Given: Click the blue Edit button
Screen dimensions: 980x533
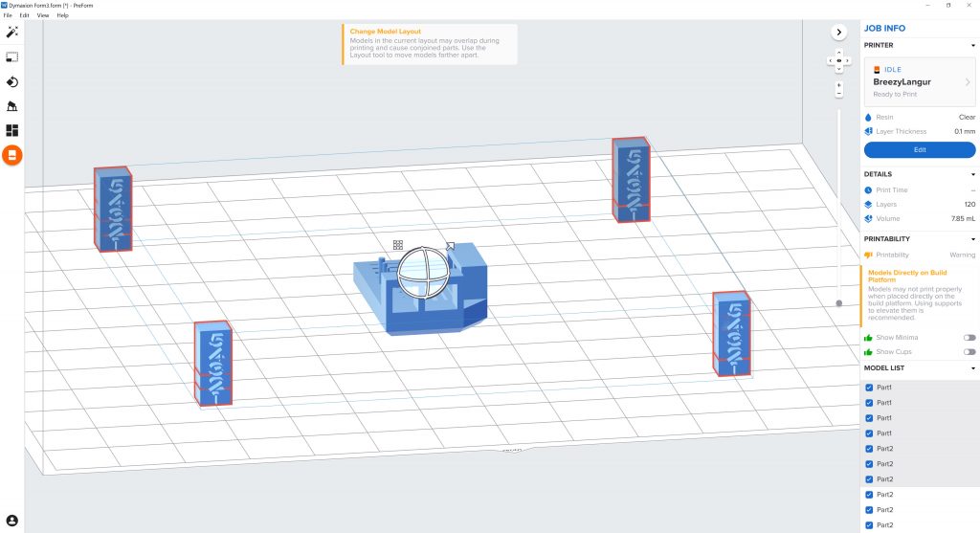Looking at the screenshot, I should click(920, 150).
